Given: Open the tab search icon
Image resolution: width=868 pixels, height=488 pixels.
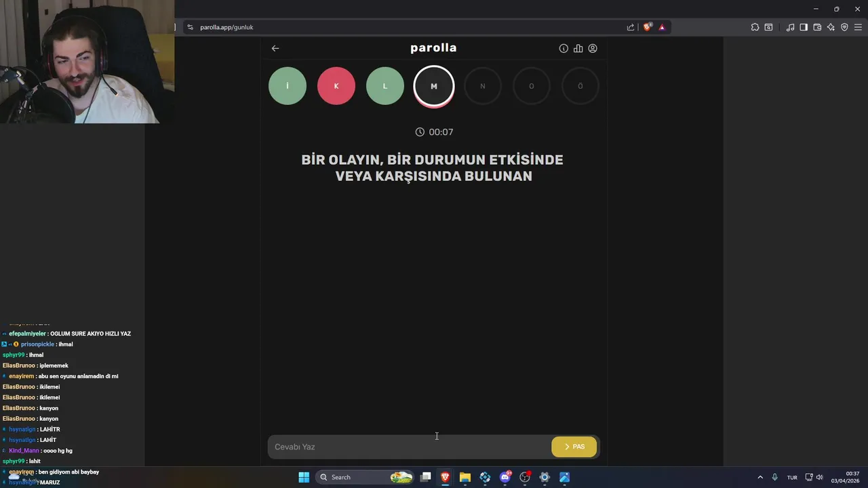Looking at the screenshot, I should 768,27.
